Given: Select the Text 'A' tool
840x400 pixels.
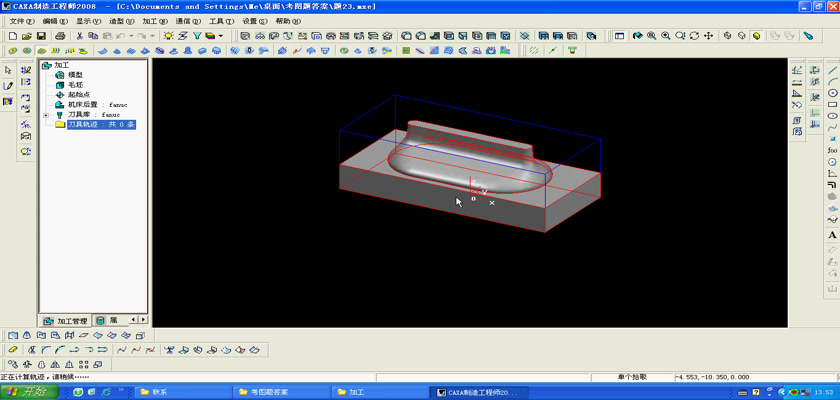Looking at the screenshot, I should pos(832,235).
